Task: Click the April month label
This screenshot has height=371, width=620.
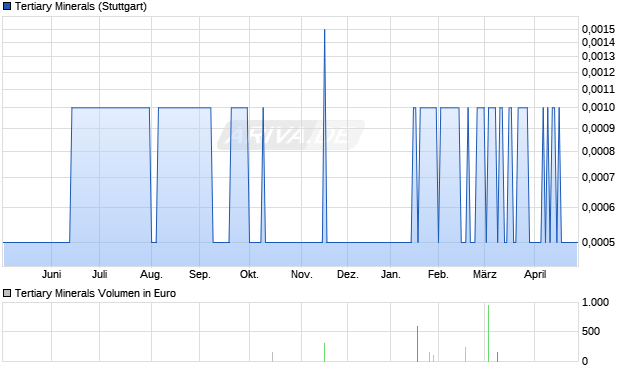Action: (535, 274)
